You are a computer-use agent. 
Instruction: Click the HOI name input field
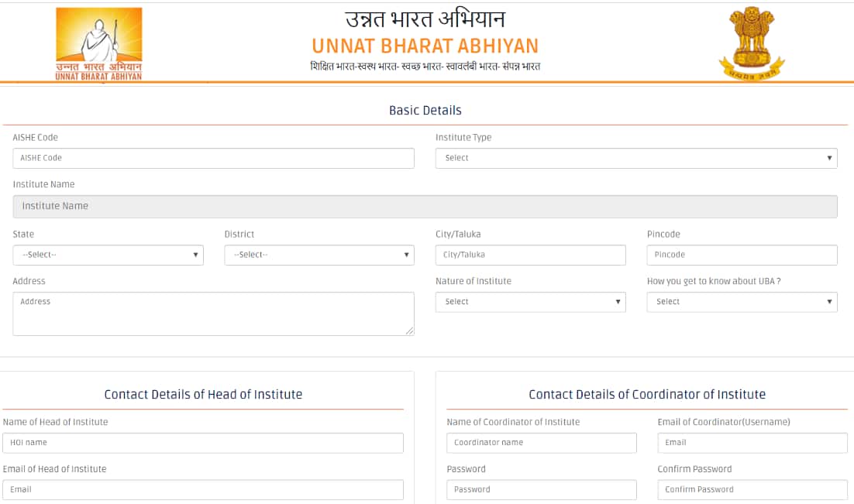point(203,443)
